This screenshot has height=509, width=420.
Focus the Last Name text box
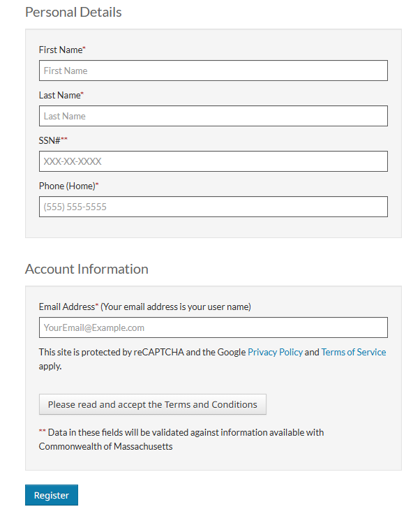[213, 116]
